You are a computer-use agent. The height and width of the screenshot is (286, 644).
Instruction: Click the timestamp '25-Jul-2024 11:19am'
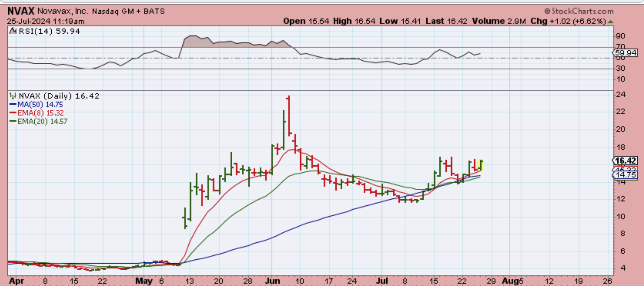[46, 22]
